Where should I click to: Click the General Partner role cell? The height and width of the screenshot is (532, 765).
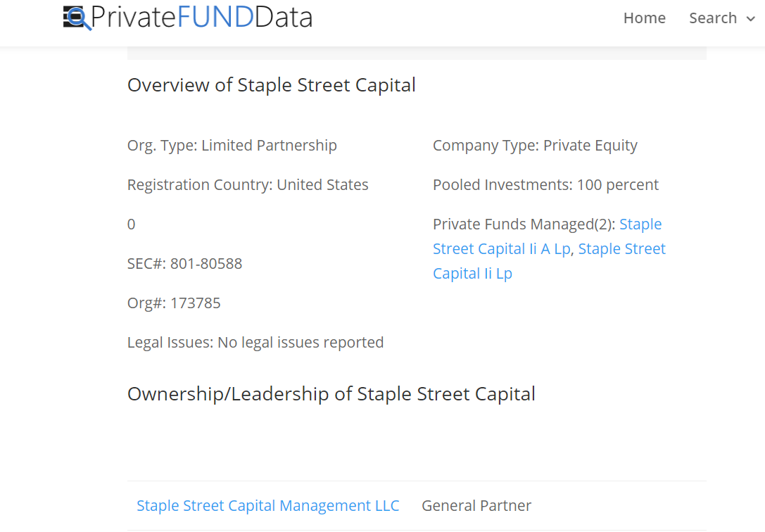(476, 506)
